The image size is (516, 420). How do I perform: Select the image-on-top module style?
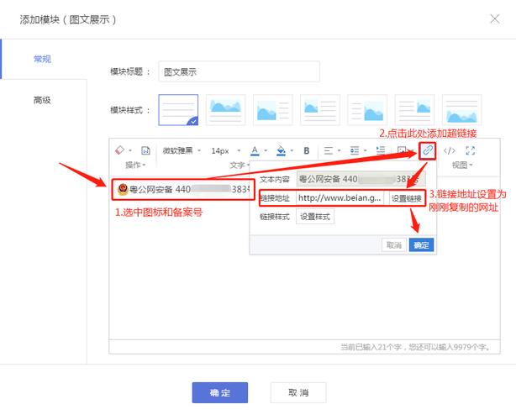click(x=226, y=110)
